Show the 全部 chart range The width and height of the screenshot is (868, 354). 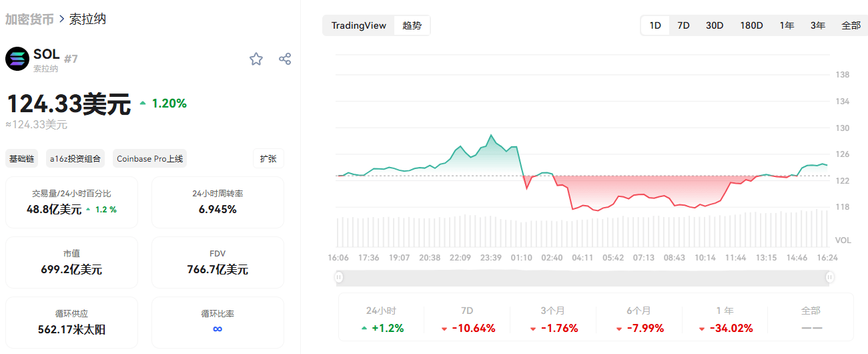pyautogui.click(x=851, y=25)
